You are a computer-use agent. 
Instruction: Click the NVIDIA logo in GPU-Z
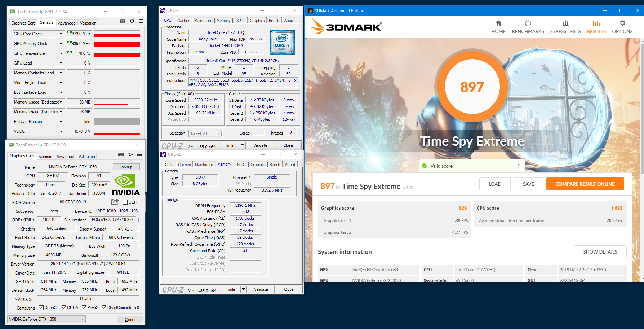click(126, 185)
